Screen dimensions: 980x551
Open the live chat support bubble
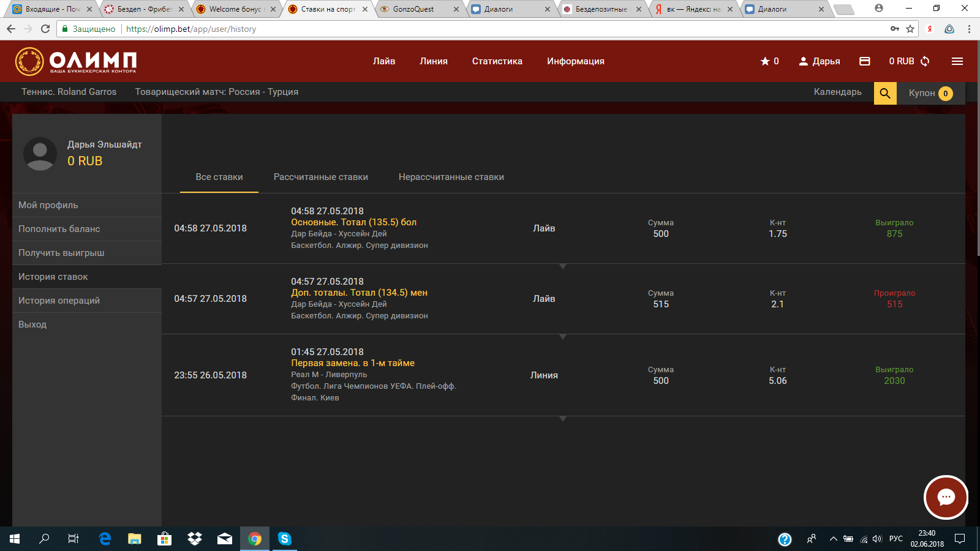click(x=946, y=497)
